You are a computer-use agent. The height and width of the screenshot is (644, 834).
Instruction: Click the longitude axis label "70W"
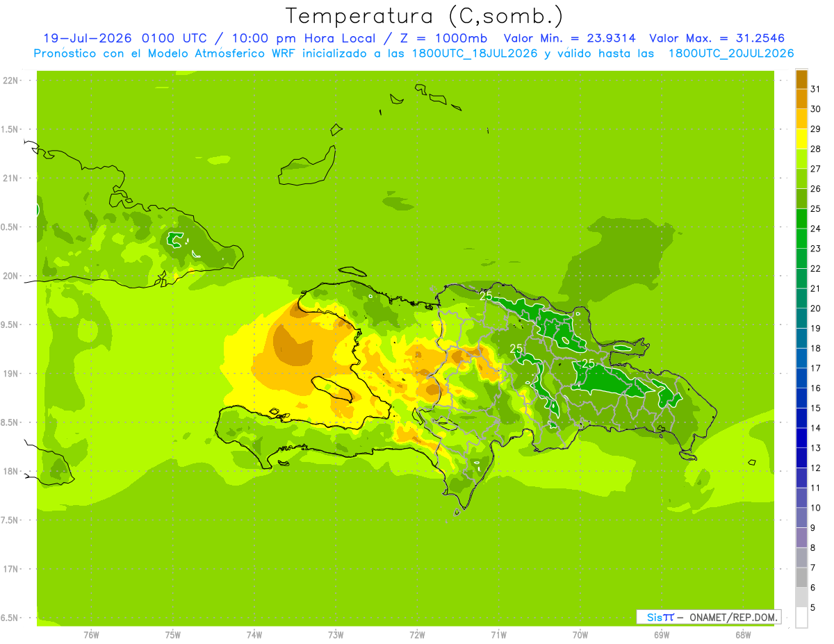click(580, 635)
